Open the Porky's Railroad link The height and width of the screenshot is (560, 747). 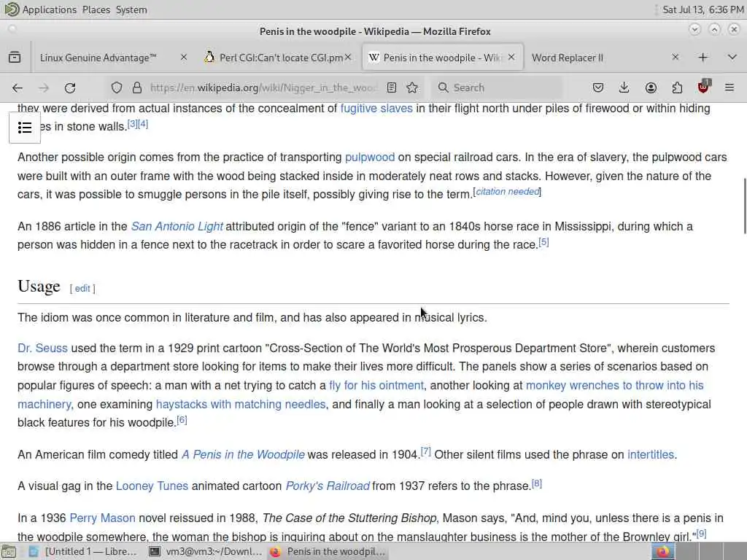pyautogui.click(x=328, y=486)
